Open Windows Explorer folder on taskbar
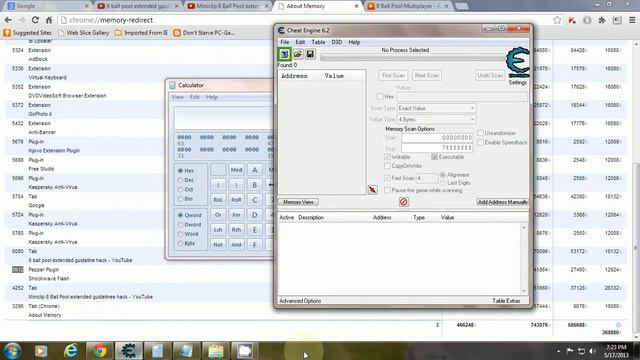 tap(216, 351)
